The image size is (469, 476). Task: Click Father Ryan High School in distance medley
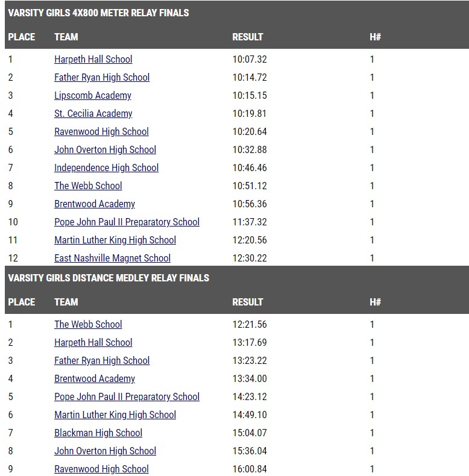pos(102,360)
